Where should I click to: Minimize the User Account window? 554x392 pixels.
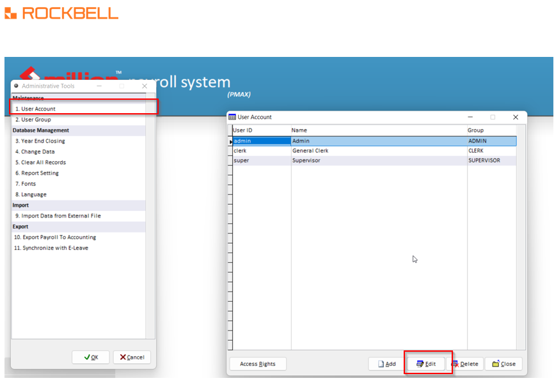[x=470, y=117]
